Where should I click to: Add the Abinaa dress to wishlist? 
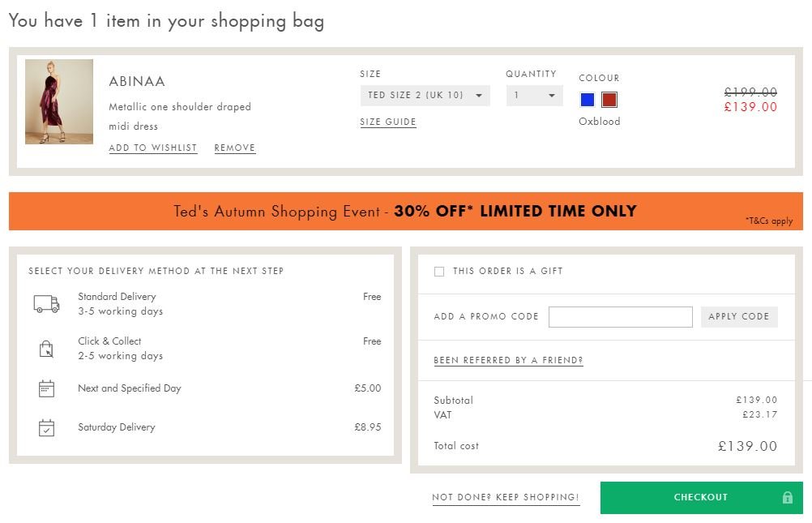pos(153,148)
